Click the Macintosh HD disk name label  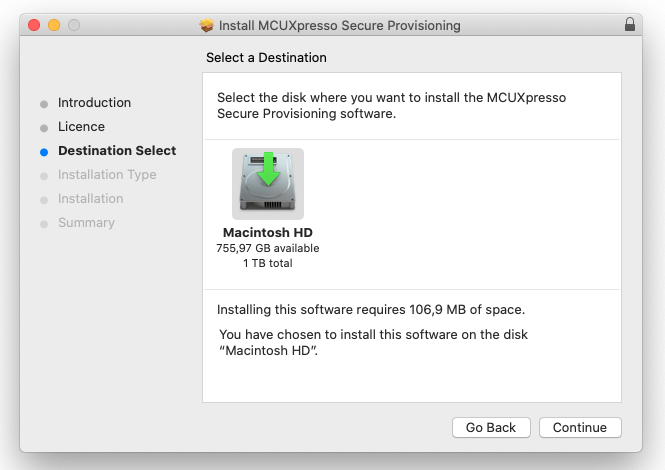pos(267,233)
